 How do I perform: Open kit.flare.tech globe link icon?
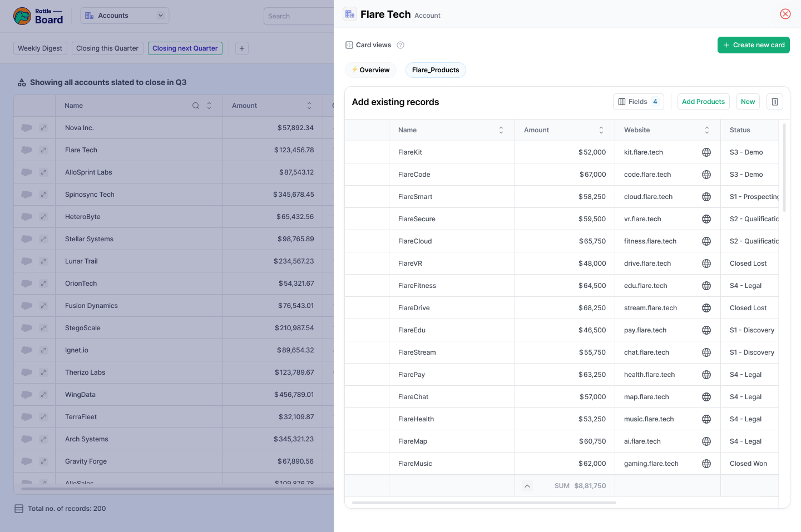[x=706, y=152]
